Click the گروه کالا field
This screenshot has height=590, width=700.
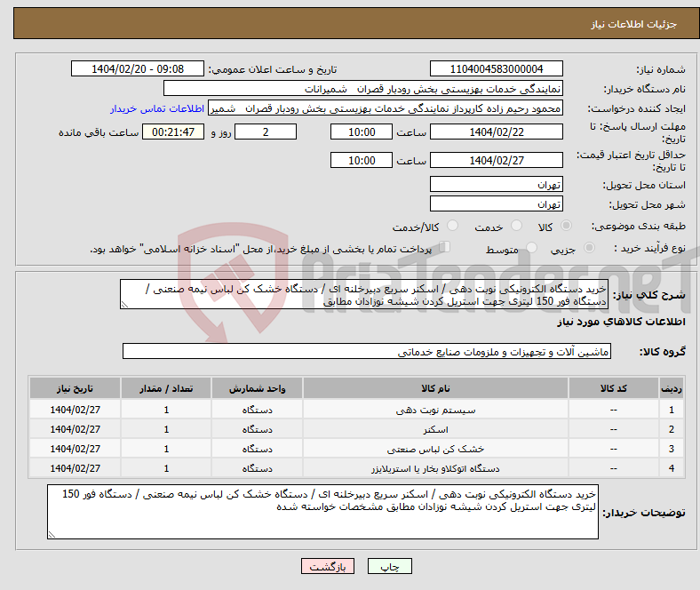(367, 351)
